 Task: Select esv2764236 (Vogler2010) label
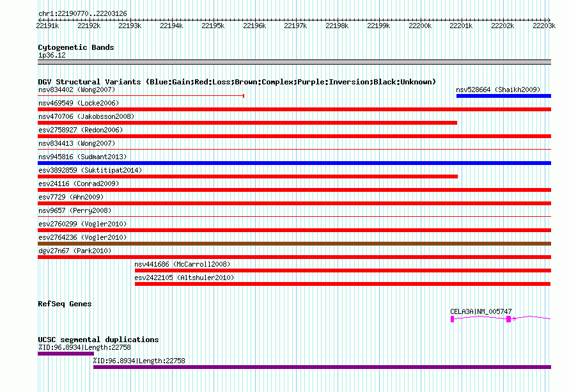[82, 237]
